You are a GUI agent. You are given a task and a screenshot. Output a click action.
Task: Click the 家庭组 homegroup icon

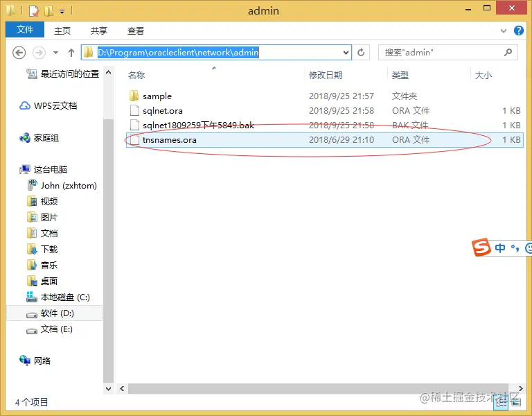coord(25,138)
